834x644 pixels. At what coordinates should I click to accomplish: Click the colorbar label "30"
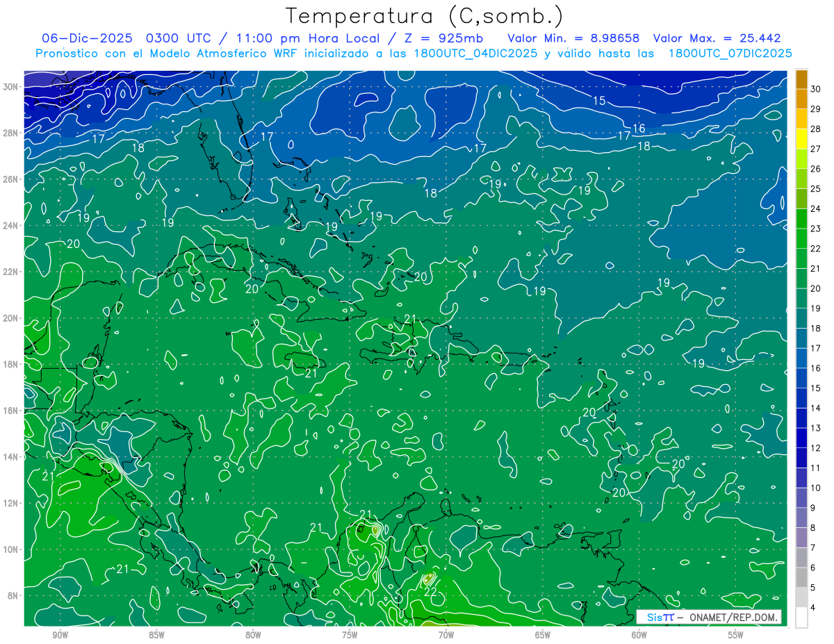(816, 89)
